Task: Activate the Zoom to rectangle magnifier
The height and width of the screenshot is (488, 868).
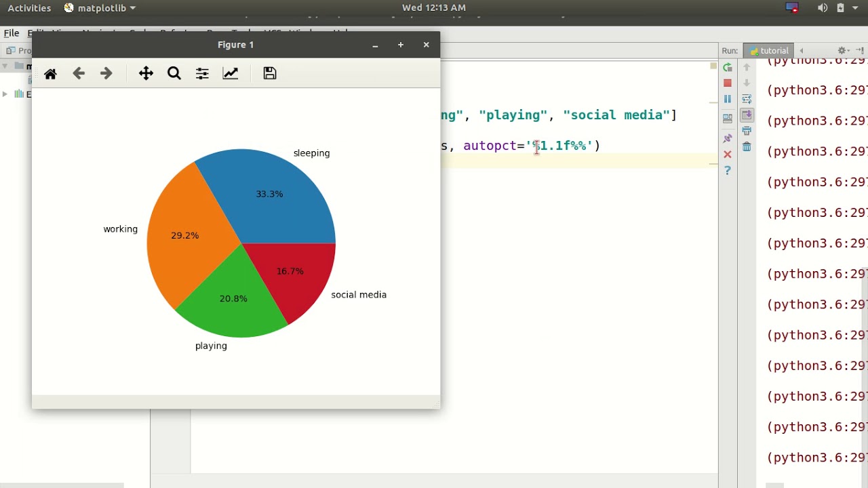Action: [174, 73]
